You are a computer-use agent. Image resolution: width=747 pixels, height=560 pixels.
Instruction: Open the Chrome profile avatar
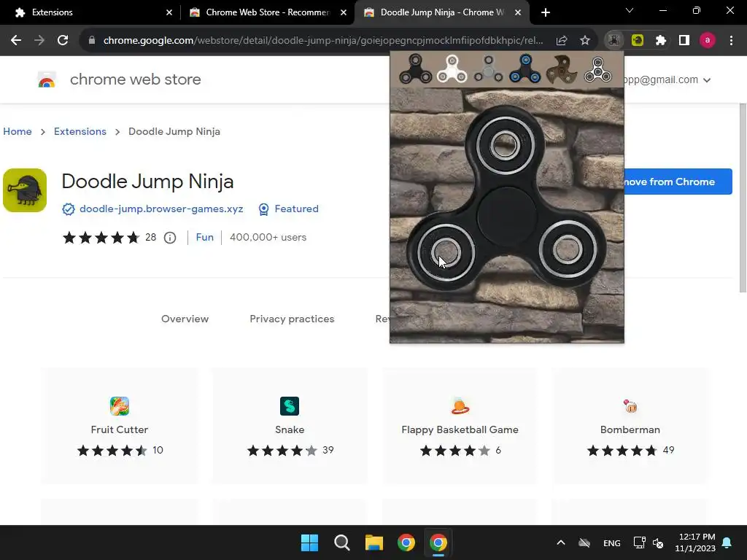[x=708, y=41]
